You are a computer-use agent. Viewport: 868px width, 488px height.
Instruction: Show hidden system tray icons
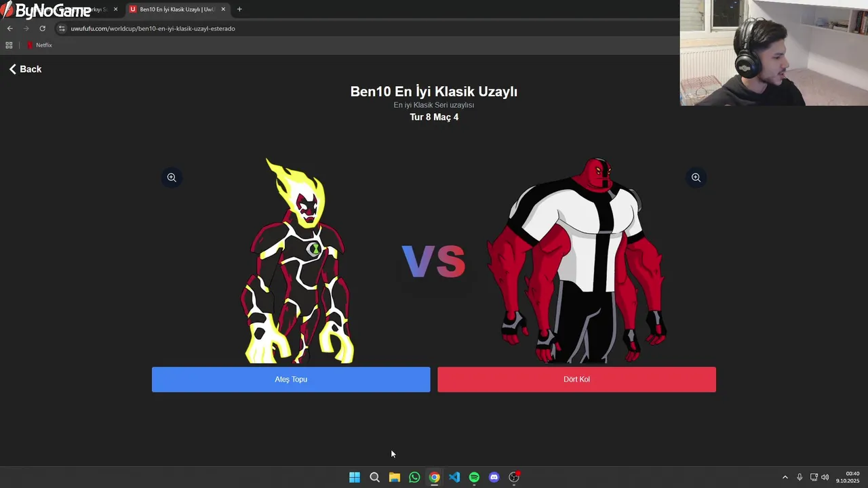[x=785, y=477]
